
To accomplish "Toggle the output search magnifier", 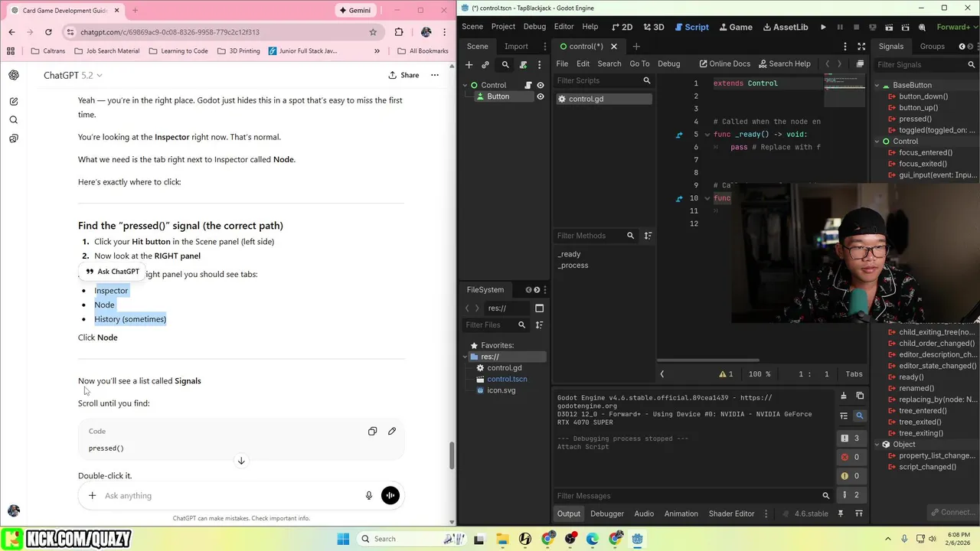I will pyautogui.click(x=860, y=416).
